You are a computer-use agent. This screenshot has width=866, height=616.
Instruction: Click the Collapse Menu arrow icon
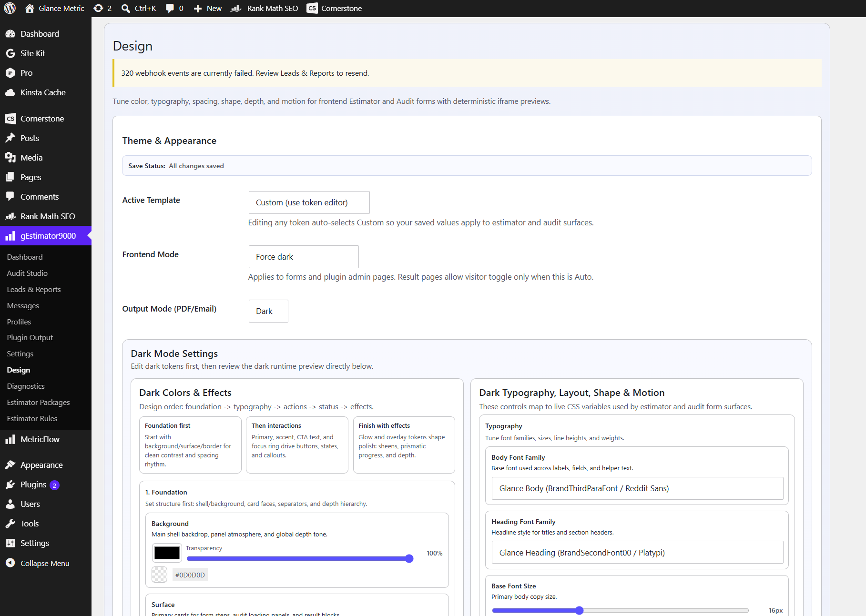pyautogui.click(x=10, y=563)
